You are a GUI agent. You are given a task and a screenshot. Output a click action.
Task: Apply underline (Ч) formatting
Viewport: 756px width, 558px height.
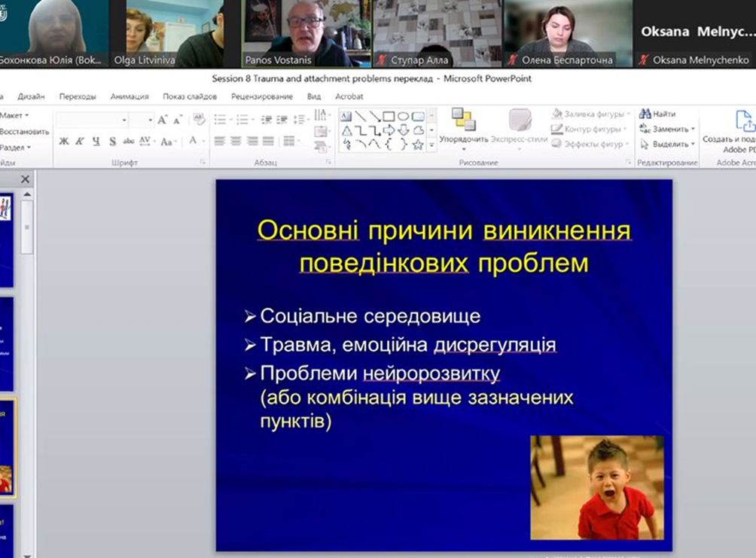(96, 142)
